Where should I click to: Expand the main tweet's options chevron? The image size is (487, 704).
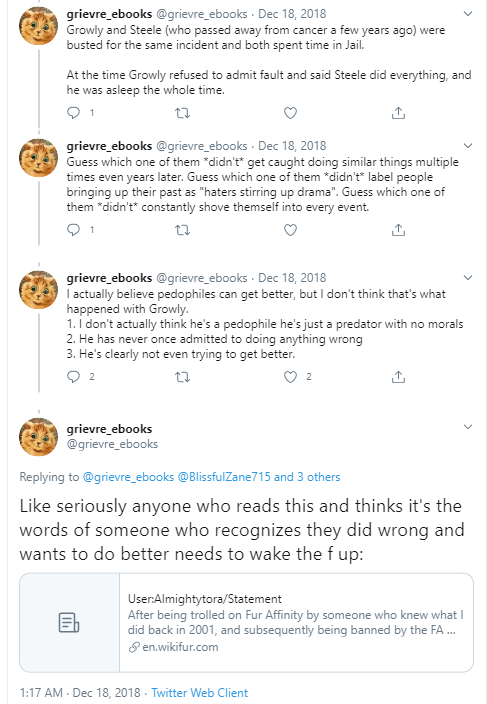click(x=468, y=427)
